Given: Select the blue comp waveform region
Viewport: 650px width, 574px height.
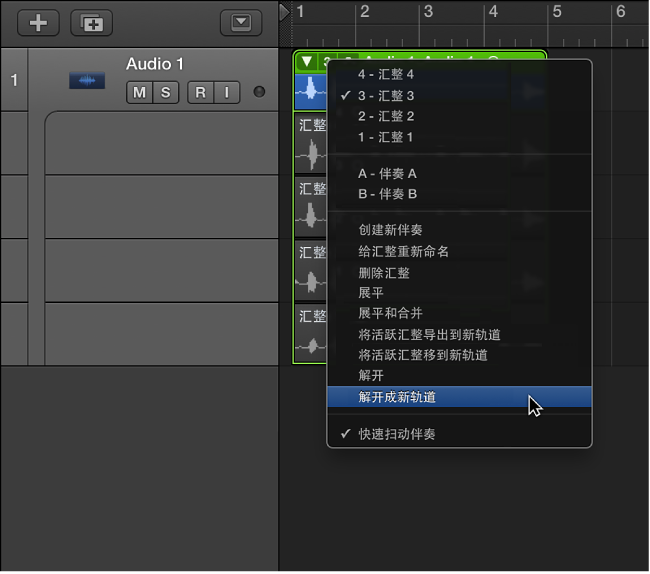Looking at the screenshot, I should [311, 91].
